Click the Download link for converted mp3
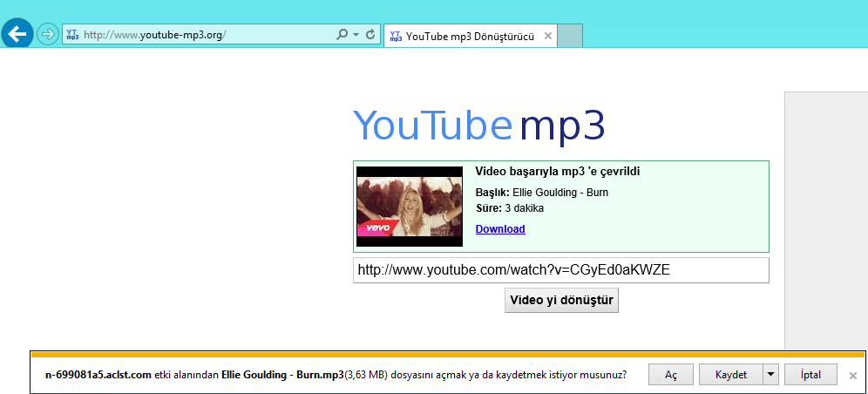The width and height of the screenshot is (868, 394). pyautogui.click(x=499, y=229)
